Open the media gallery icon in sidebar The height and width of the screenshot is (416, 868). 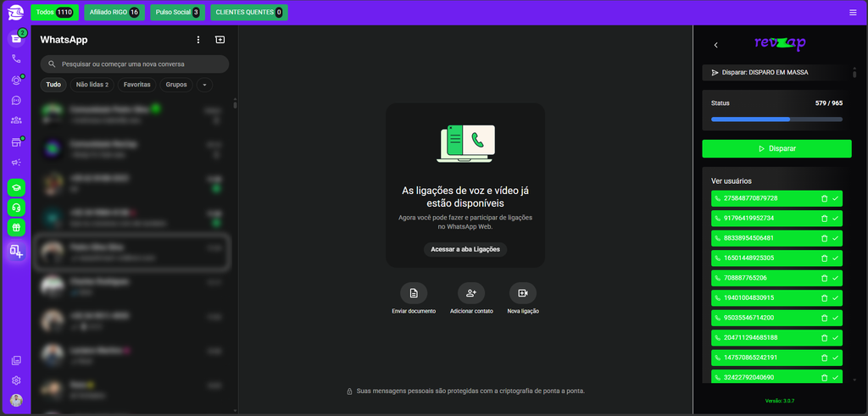16,361
